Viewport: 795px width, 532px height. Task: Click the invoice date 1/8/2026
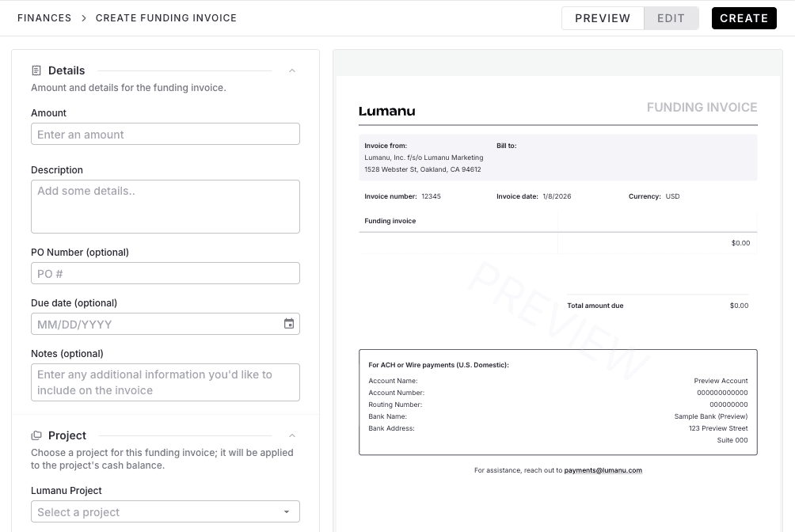557,196
